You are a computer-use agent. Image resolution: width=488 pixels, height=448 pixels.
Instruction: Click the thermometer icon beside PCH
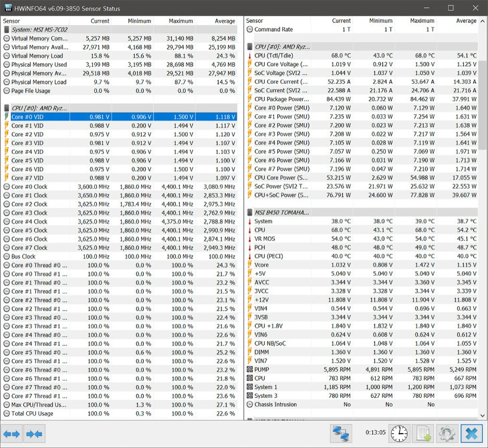[x=250, y=247]
